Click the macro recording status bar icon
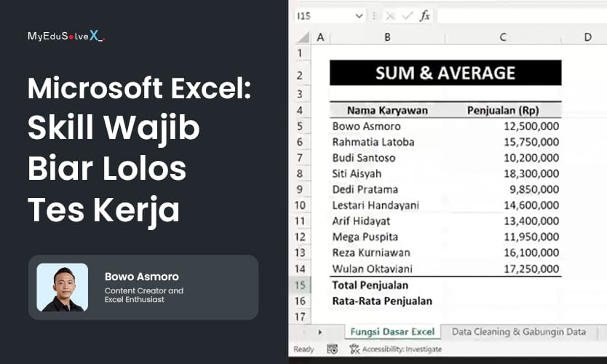 [x=332, y=349]
